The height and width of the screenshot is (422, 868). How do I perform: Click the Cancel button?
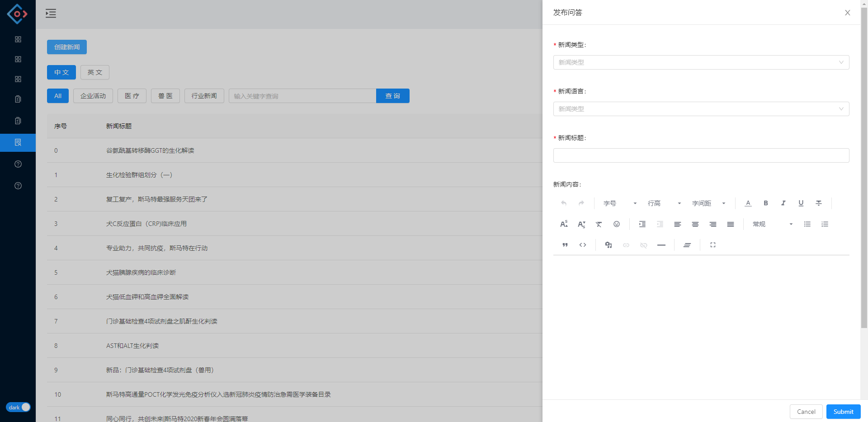(806, 412)
